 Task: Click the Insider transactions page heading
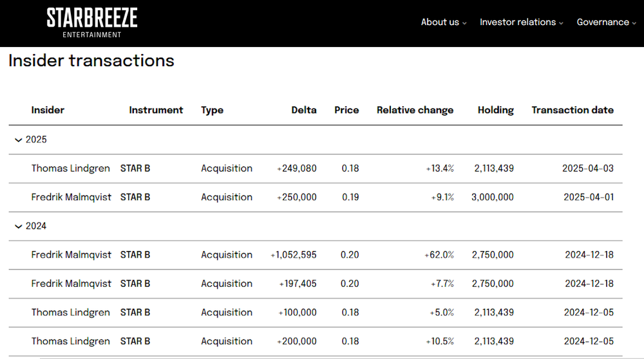pos(91,61)
